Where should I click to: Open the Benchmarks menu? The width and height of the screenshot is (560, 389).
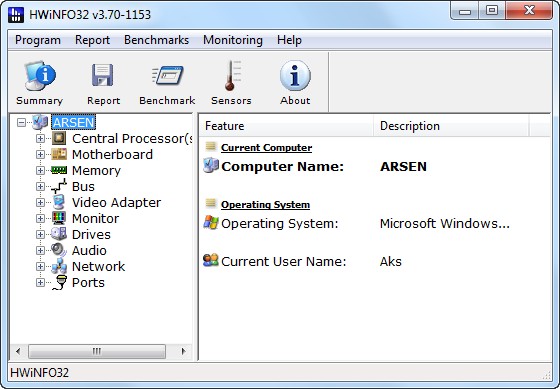click(156, 40)
